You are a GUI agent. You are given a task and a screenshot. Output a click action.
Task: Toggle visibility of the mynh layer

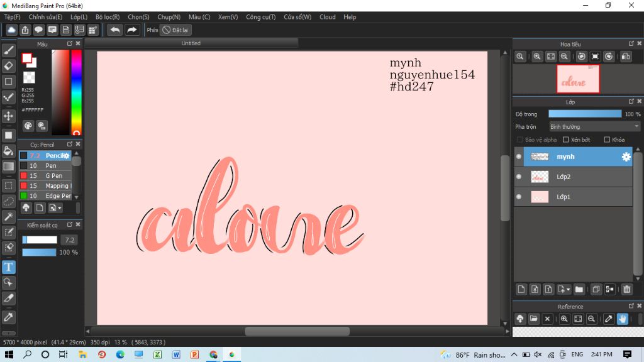click(x=519, y=156)
